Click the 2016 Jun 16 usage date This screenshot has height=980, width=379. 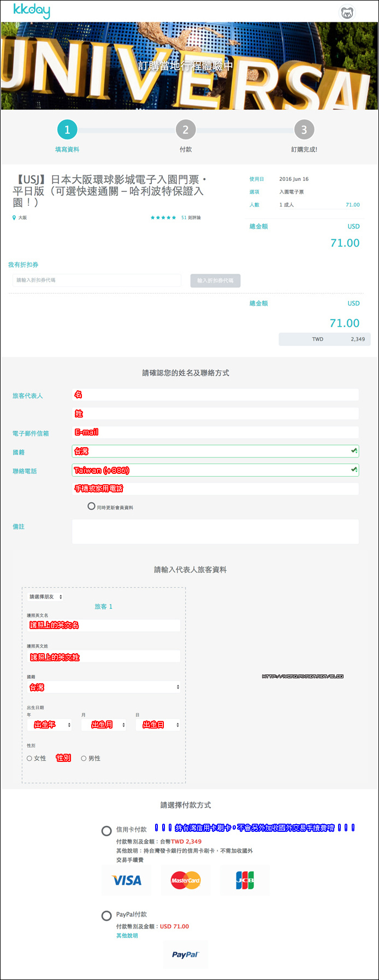pyautogui.click(x=294, y=179)
